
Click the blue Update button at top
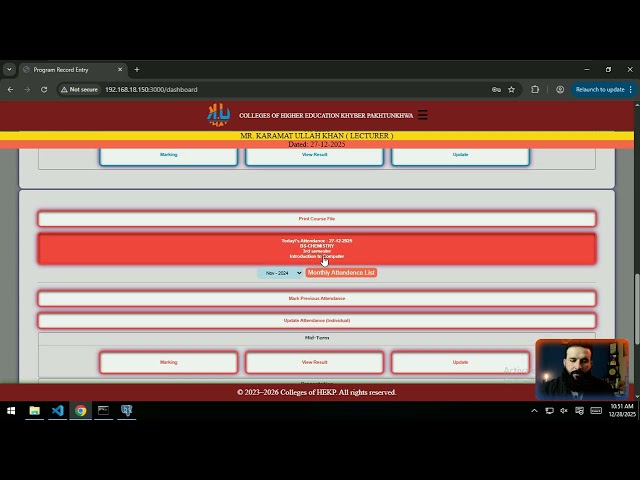coord(460,155)
